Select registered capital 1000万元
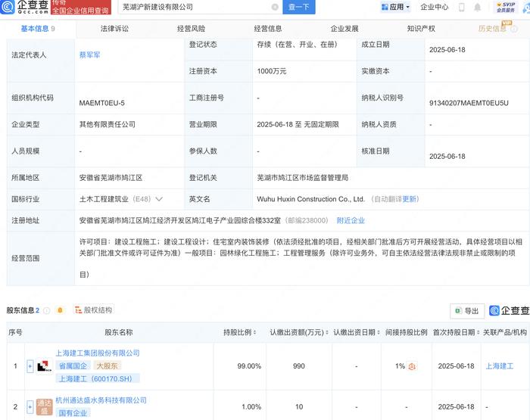 [271, 71]
